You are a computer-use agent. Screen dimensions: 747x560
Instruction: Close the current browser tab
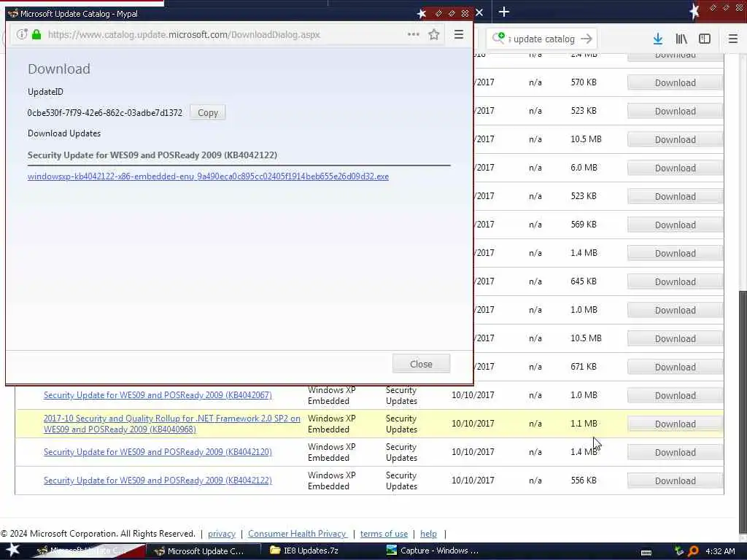tap(479, 12)
